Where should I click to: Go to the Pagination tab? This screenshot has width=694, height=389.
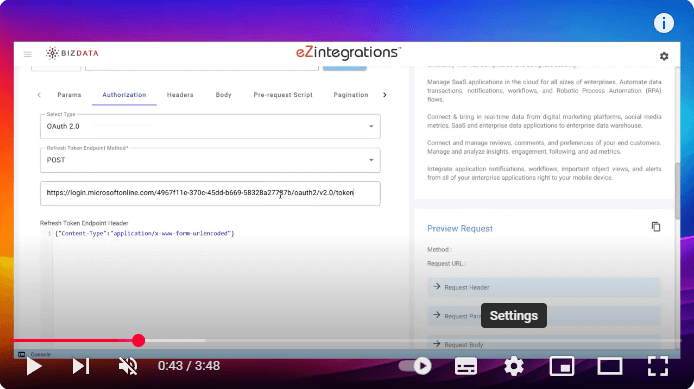pyautogui.click(x=351, y=95)
